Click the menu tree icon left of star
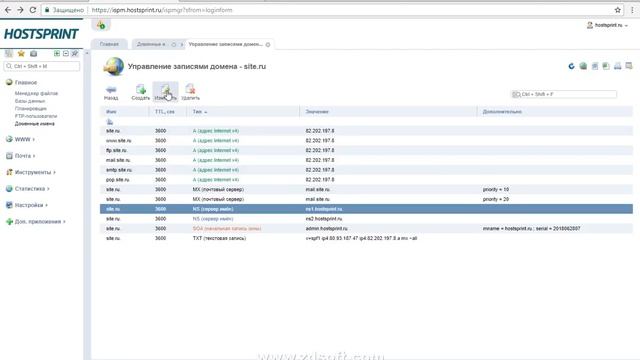This screenshot has height=360, width=640. pyautogui.click(x=9, y=53)
